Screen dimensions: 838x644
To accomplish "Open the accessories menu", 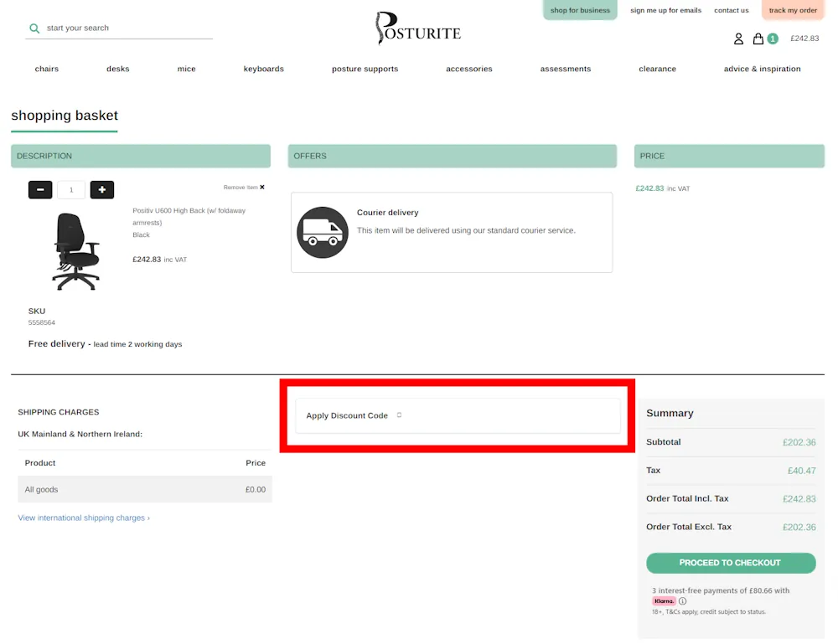I will 469,69.
